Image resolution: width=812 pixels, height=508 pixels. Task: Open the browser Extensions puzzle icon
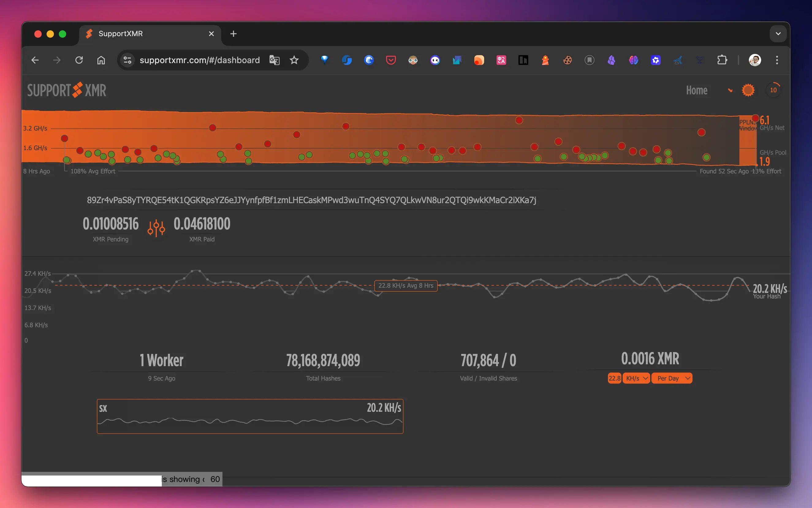(x=722, y=60)
